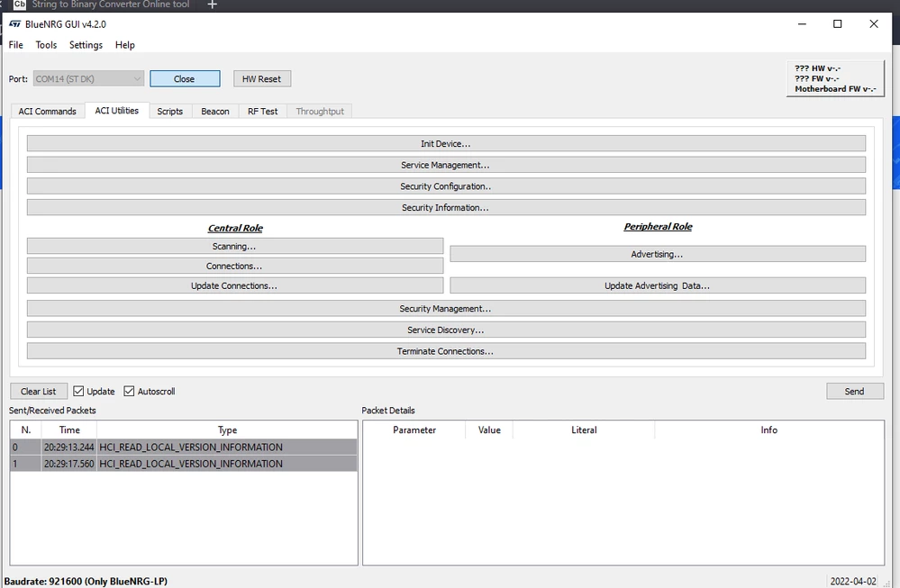Click the Parameter column header
900x588 pixels.
(x=414, y=430)
